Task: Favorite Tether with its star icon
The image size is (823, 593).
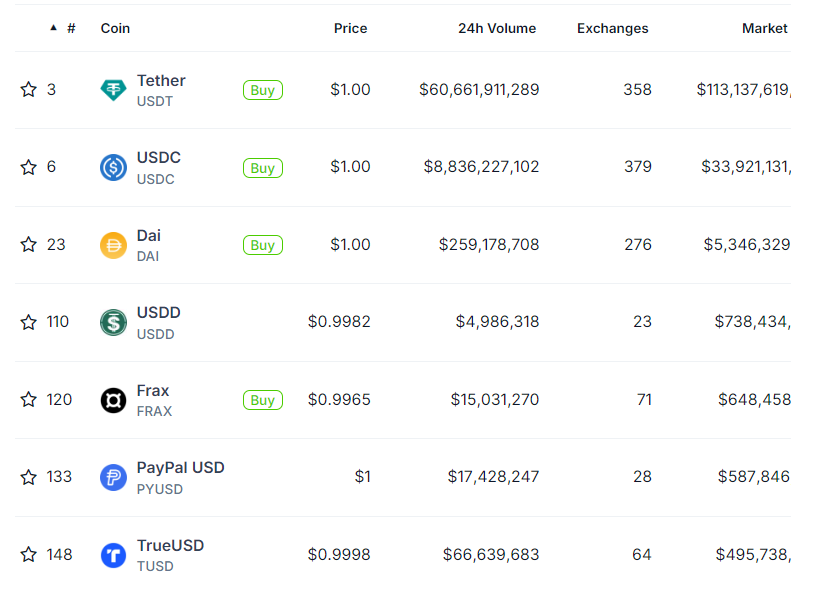Action: point(29,89)
